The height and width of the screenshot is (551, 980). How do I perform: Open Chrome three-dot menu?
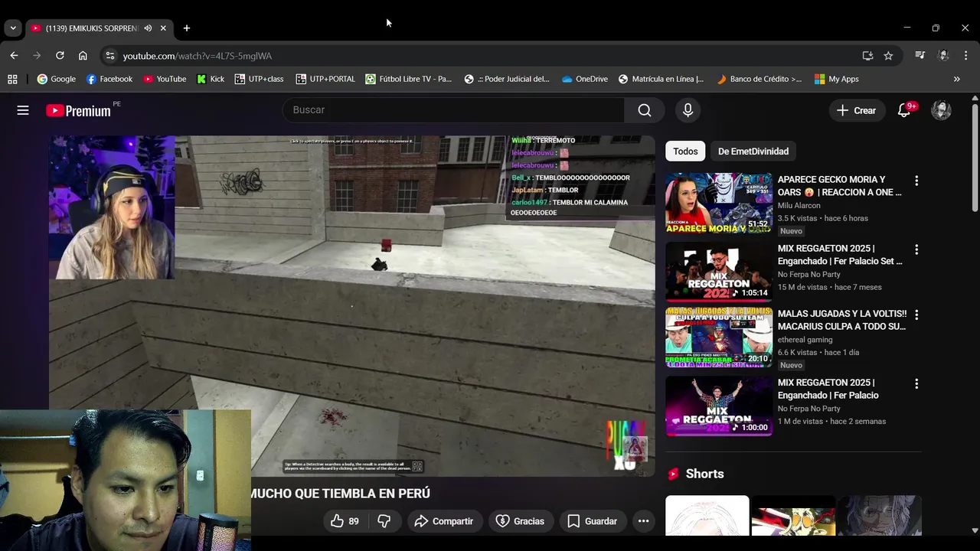965,56
